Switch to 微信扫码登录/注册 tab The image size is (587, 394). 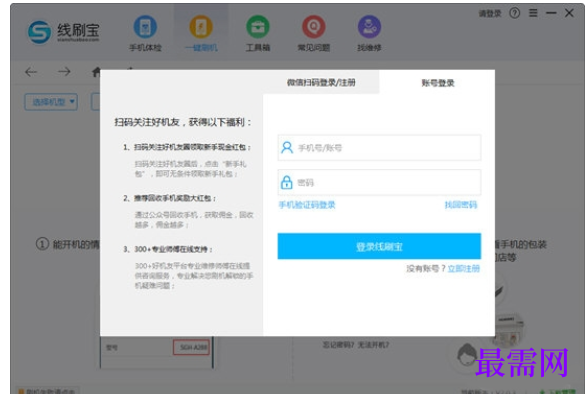[321, 82]
